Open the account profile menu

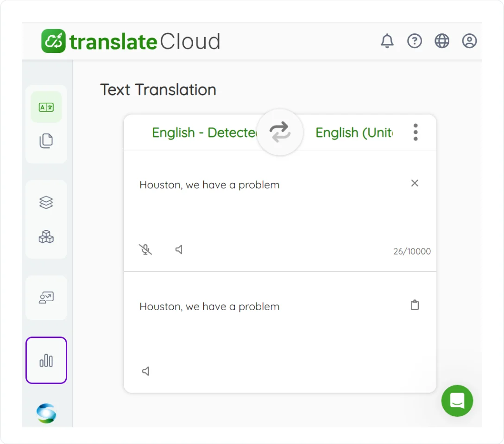tap(469, 41)
